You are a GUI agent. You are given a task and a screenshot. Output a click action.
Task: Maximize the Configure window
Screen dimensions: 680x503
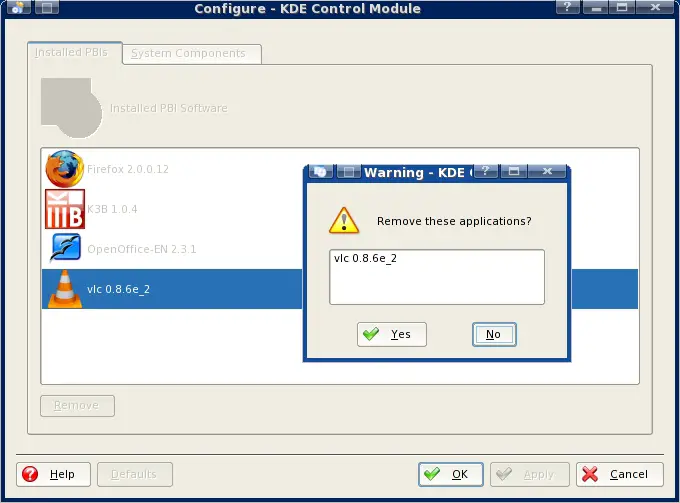(622, 7)
